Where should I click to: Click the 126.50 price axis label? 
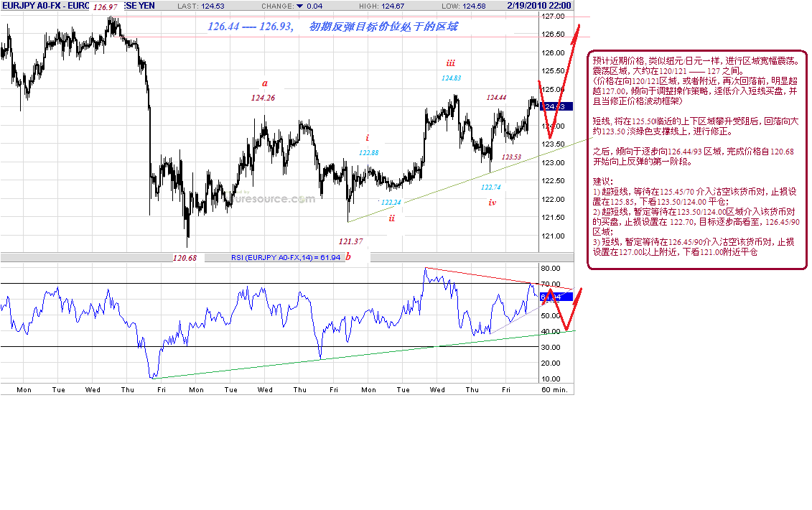(553, 34)
